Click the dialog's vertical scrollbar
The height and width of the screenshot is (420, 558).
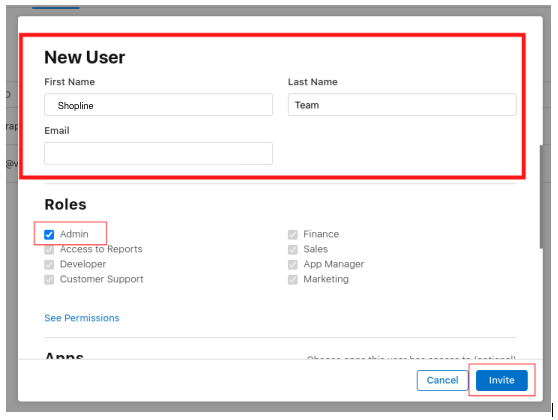[x=541, y=197]
